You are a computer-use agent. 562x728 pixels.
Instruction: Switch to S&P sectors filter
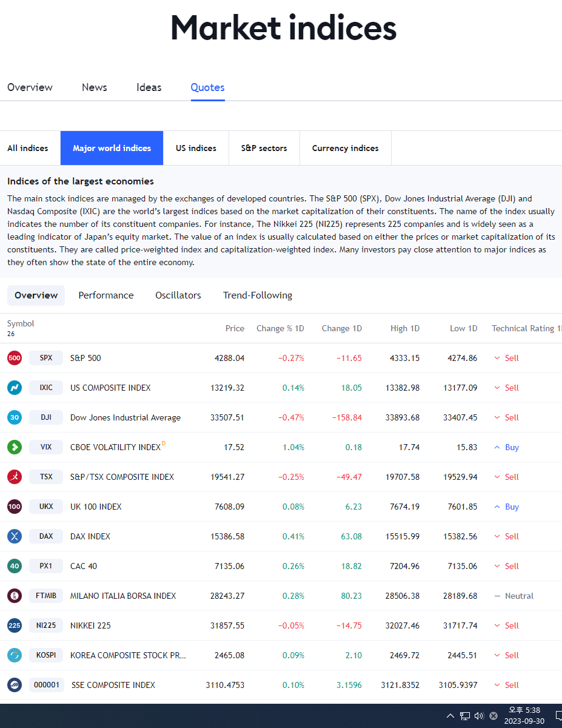click(264, 148)
